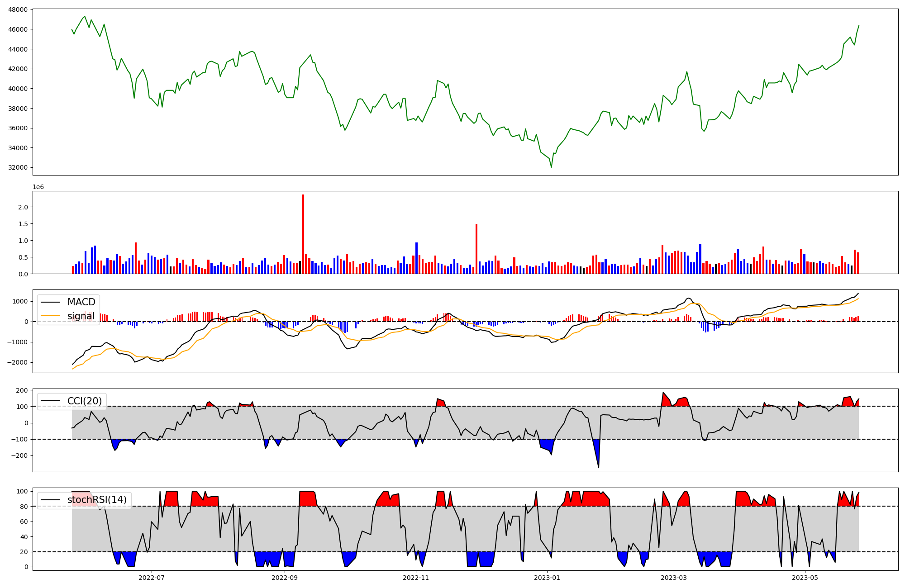The width and height of the screenshot is (905, 588).
Task: Click the orange signal legend line
Action: click(x=51, y=316)
